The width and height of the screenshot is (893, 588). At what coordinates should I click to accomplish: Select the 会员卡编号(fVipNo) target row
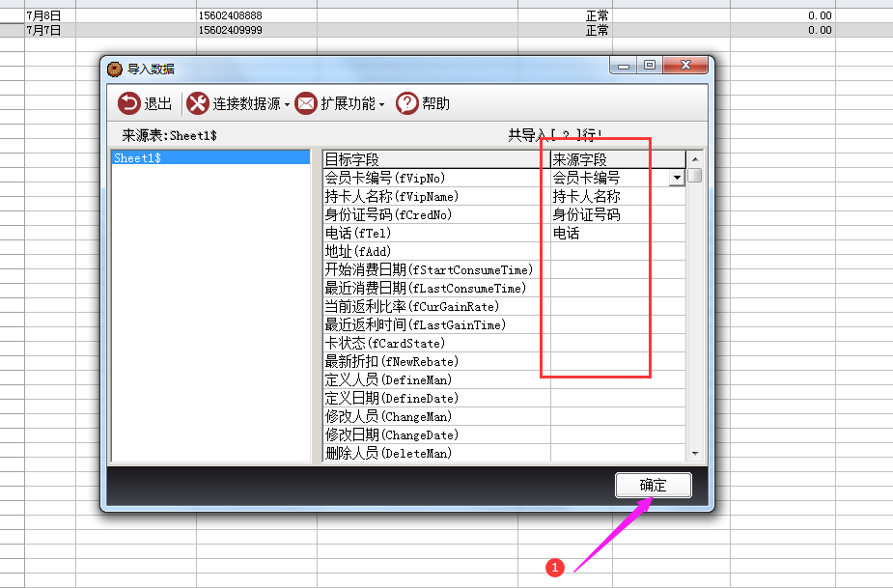click(436, 178)
